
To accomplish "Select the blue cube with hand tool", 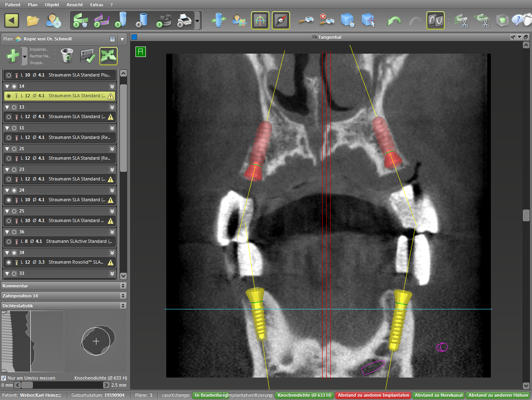I will coord(347,20).
